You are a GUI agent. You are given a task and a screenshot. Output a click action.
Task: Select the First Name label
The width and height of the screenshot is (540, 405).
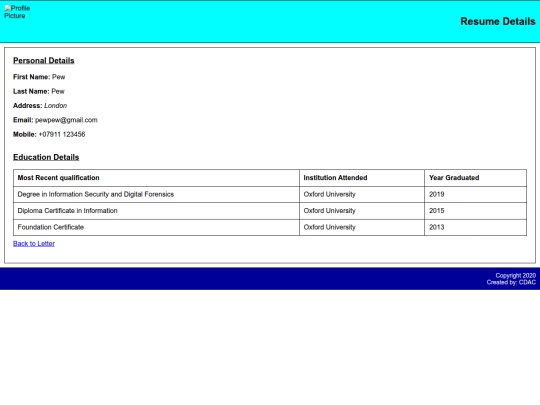click(x=32, y=77)
